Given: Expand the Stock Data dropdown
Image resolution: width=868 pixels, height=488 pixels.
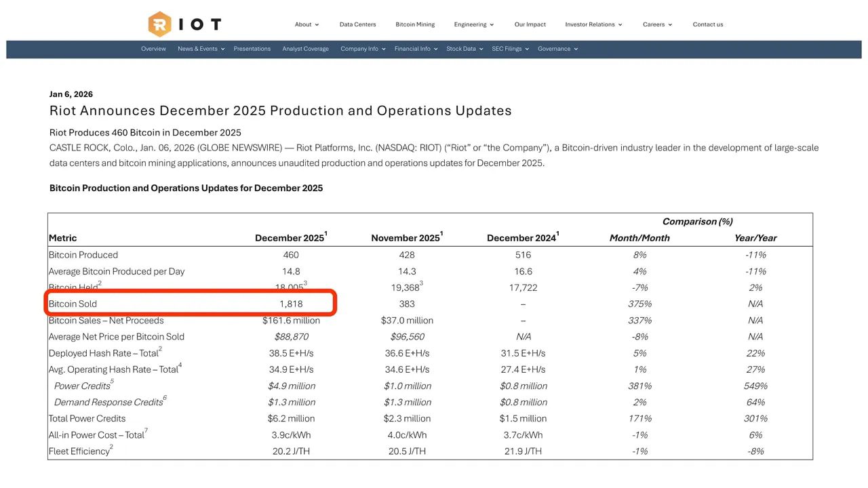Looking at the screenshot, I should tap(463, 48).
